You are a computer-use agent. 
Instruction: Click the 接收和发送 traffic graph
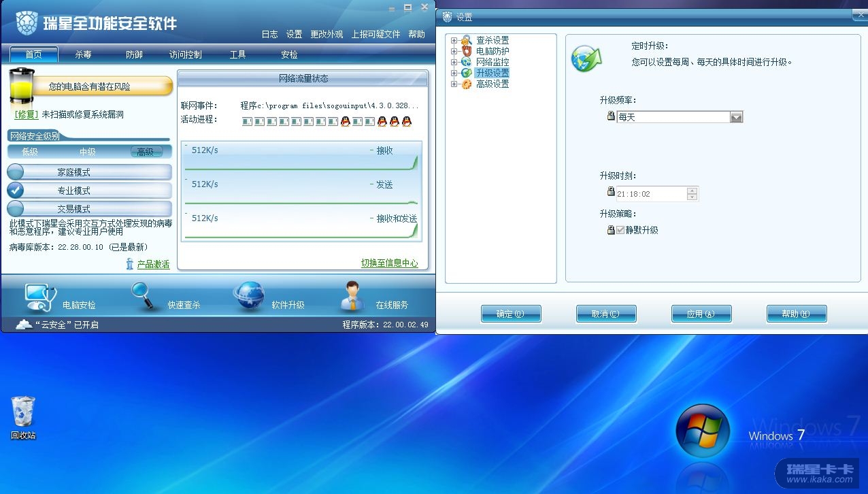tap(301, 225)
